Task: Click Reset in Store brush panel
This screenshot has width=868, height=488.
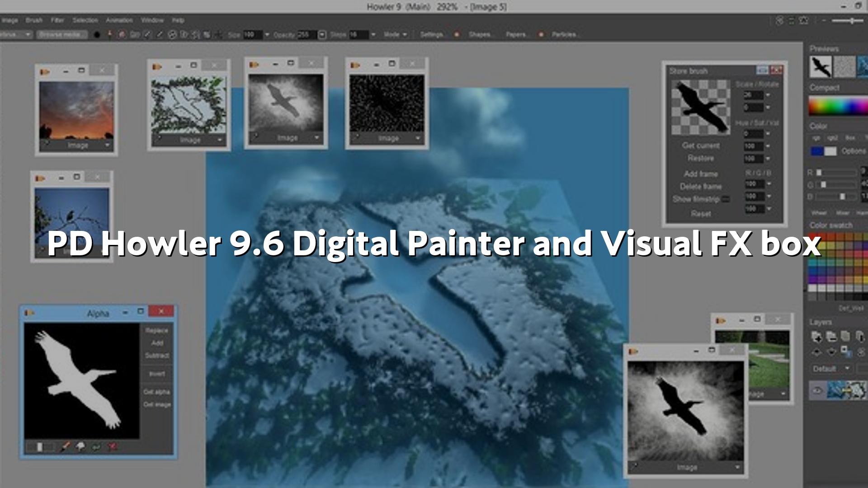Action: 701,214
